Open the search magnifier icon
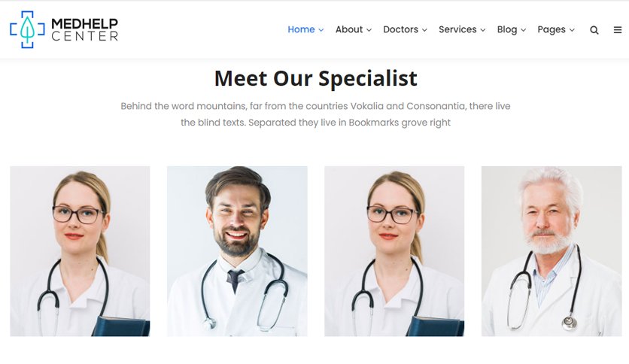629x364 pixels. (594, 30)
